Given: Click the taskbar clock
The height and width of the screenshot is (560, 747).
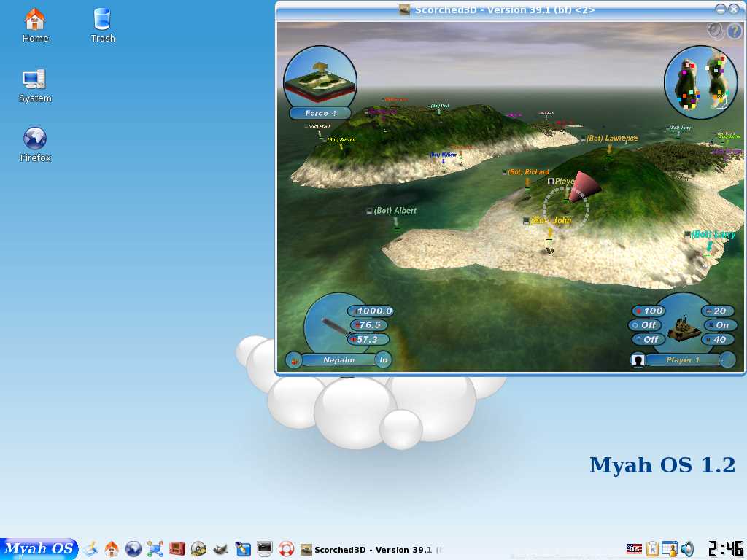Looking at the screenshot, I should [x=724, y=548].
